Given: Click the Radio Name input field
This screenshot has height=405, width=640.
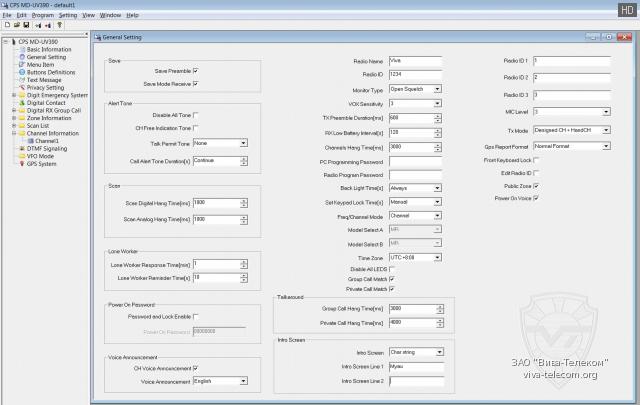Looking at the screenshot, I should 415,61.
